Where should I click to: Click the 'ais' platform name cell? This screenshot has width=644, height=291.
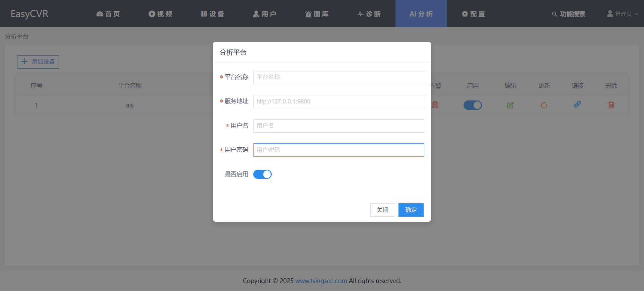(130, 105)
